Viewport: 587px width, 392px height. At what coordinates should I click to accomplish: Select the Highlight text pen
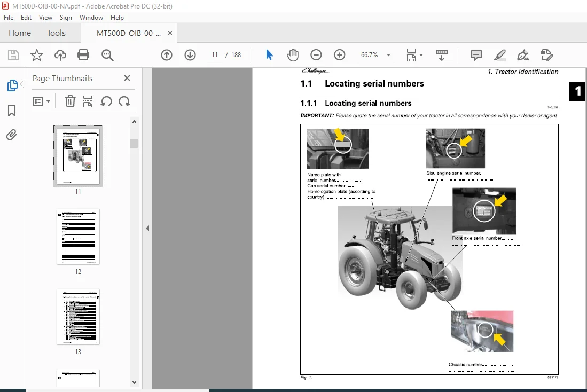pyautogui.click(x=500, y=55)
